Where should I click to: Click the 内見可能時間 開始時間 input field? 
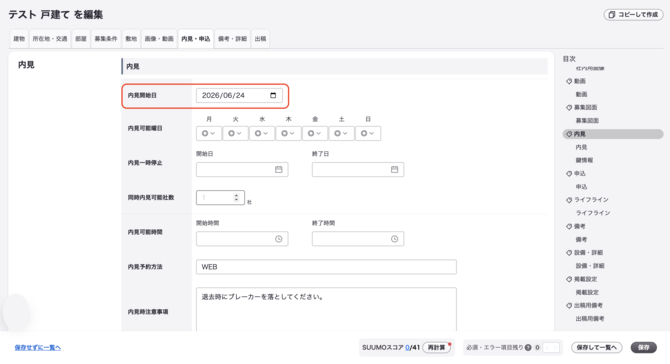(242, 239)
